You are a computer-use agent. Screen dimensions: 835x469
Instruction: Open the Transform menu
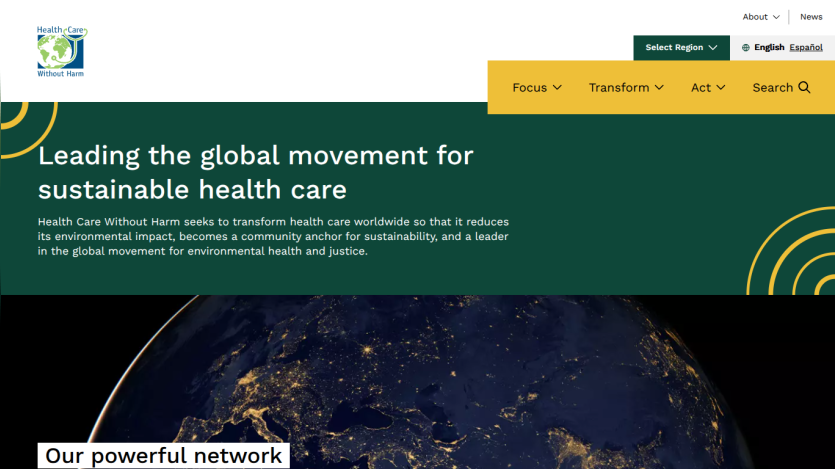point(626,87)
